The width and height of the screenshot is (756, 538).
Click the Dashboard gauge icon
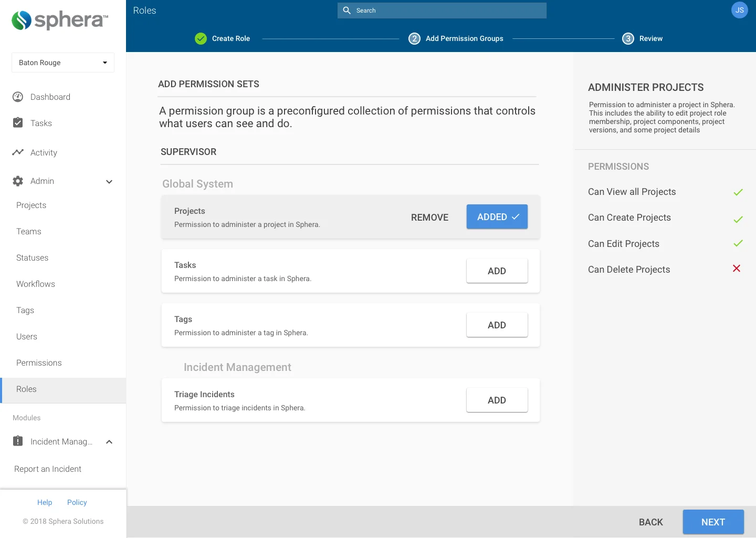pos(18,97)
